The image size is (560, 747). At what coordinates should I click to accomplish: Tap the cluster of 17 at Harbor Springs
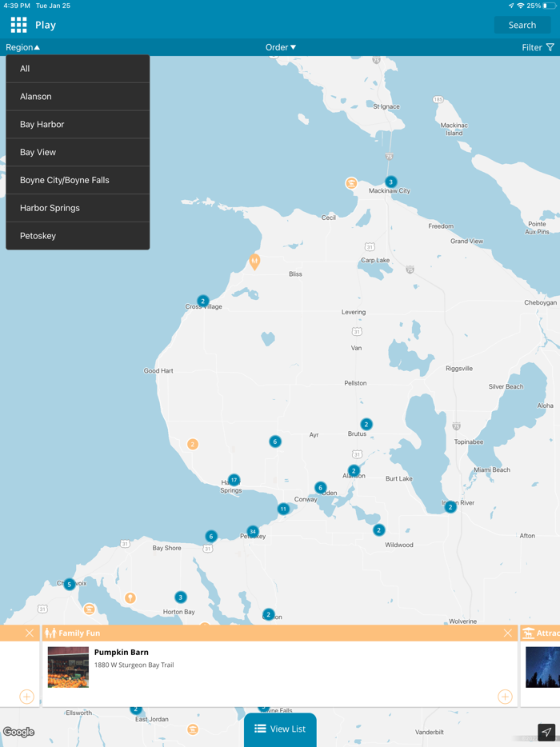[234, 480]
